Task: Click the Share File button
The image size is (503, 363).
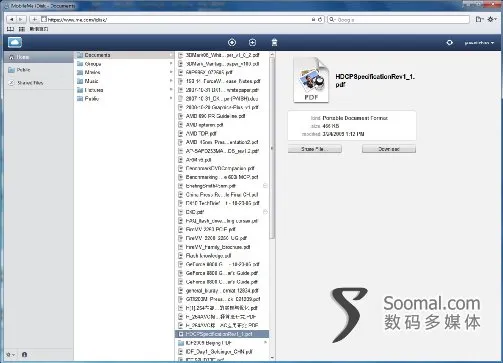Action: 315,149
